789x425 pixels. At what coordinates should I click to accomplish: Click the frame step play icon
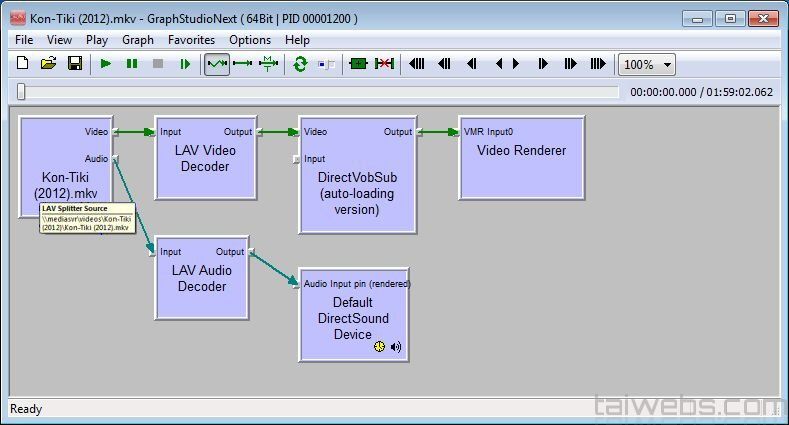point(185,64)
